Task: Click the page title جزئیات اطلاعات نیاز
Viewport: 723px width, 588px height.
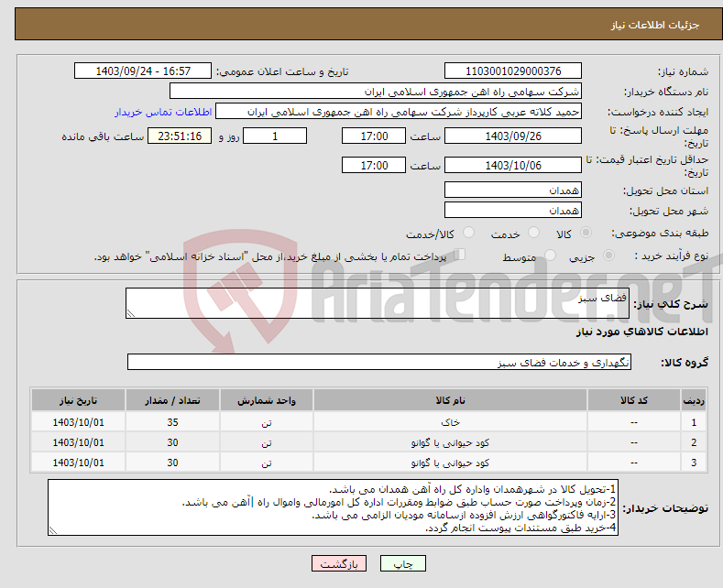Action: click(x=655, y=25)
